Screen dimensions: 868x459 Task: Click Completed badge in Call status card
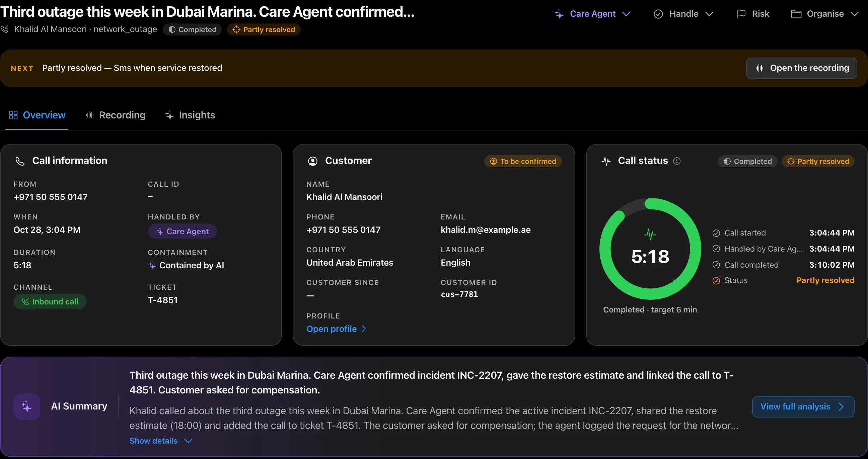[x=747, y=161]
